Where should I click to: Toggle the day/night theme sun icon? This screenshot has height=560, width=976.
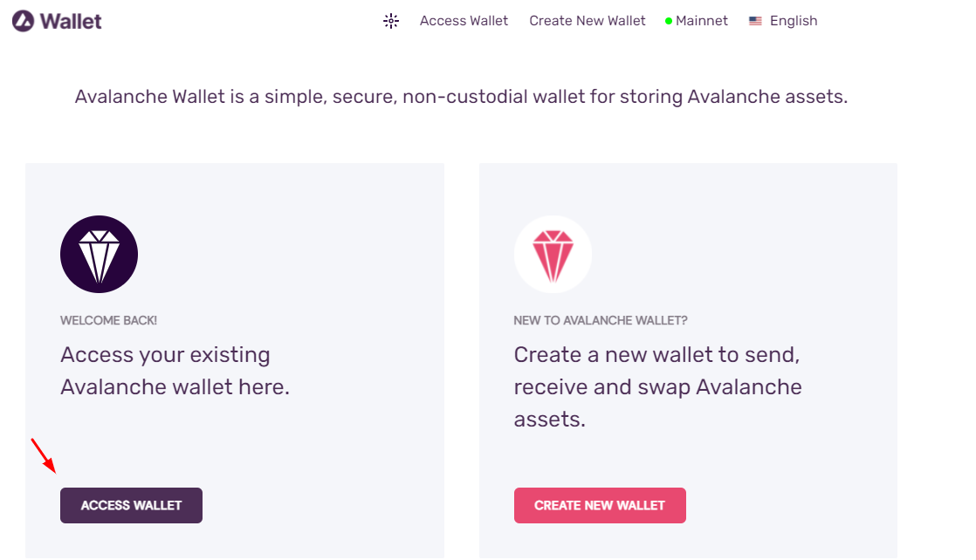391,21
